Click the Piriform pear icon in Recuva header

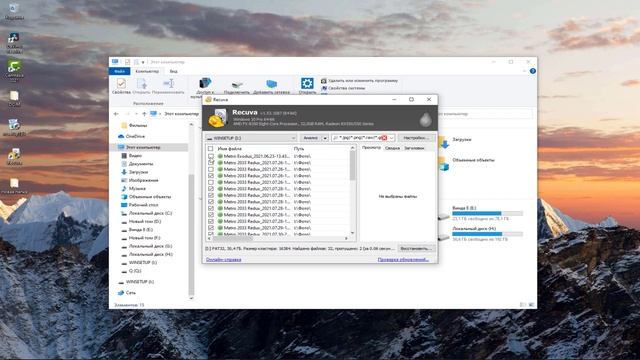425,119
